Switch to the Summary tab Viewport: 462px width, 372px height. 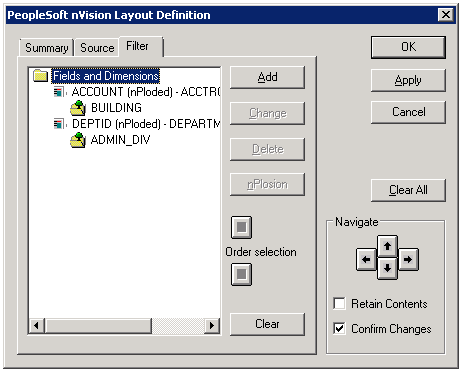click(46, 48)
